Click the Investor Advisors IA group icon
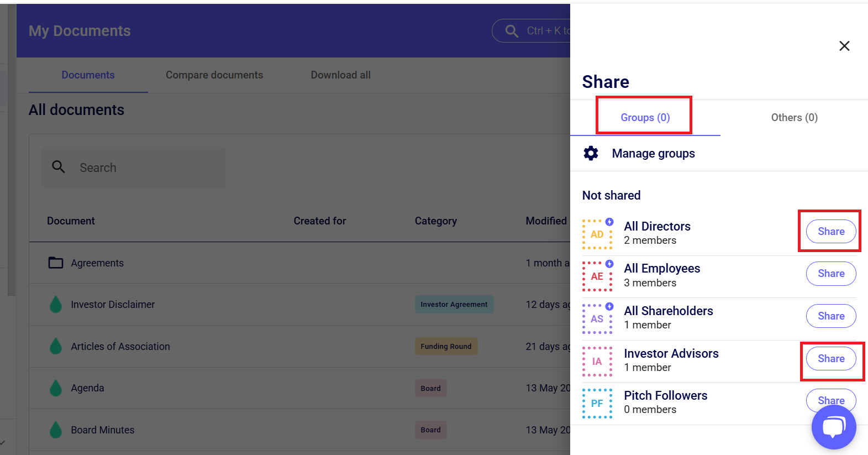 click(597, 362)
